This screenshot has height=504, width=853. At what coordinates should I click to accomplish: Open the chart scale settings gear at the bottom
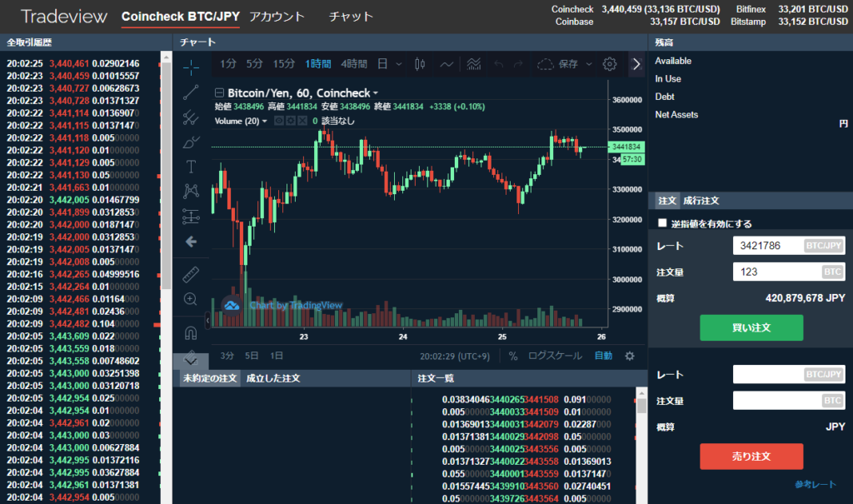coord(630,356)
